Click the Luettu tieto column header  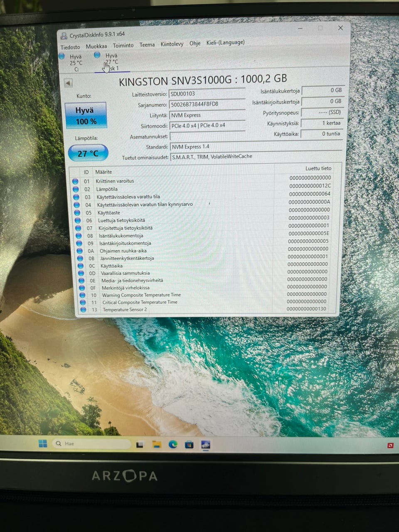click(x=318, y=168)
